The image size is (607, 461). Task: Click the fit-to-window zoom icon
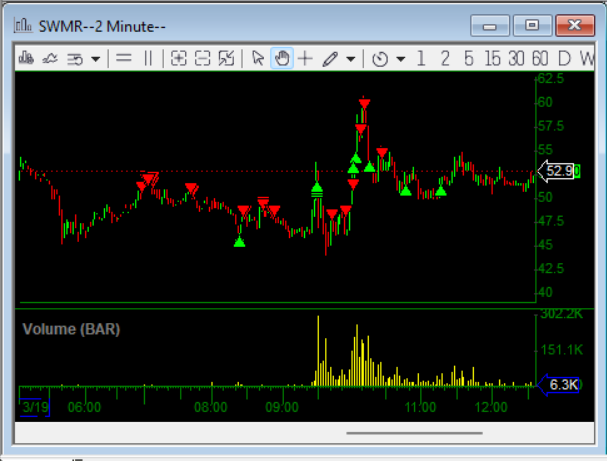[x=226, y=58]
